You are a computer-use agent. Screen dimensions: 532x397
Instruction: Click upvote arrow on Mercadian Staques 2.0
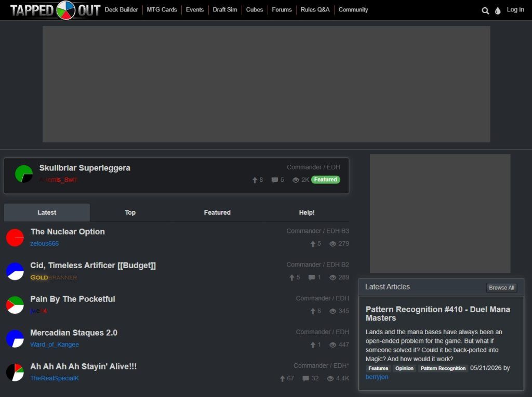pos(313,345)
